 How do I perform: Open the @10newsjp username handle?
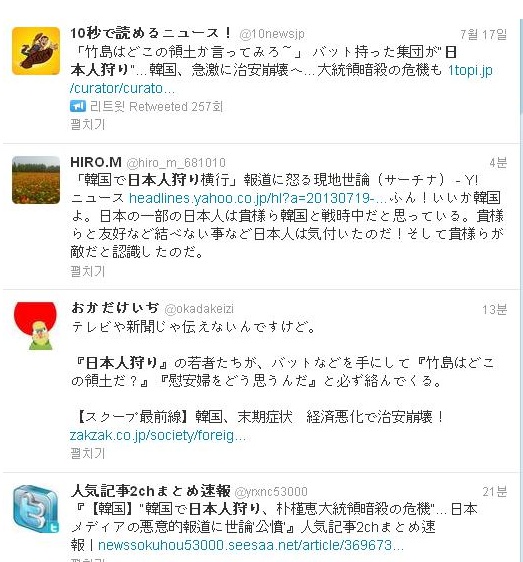[272, 34]
